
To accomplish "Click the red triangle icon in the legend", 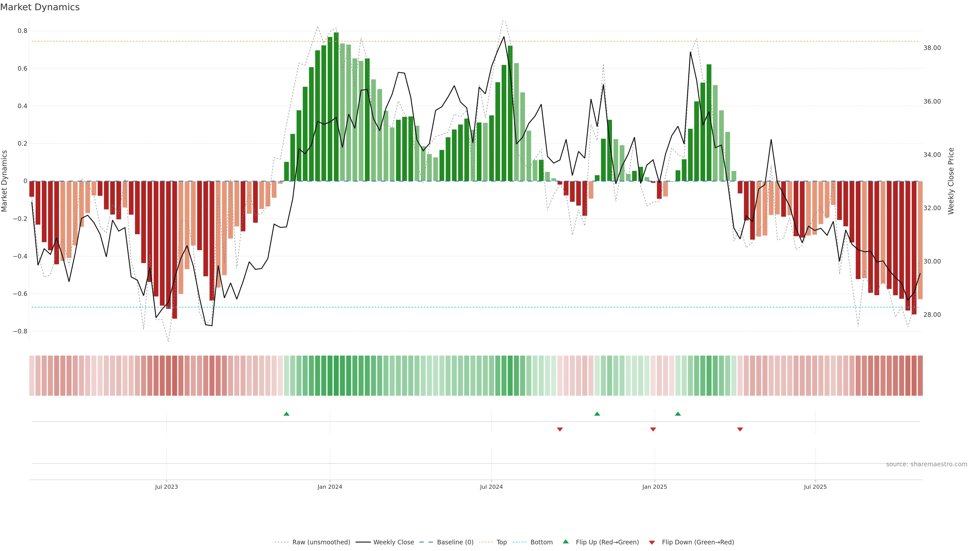I will point(652,543).
